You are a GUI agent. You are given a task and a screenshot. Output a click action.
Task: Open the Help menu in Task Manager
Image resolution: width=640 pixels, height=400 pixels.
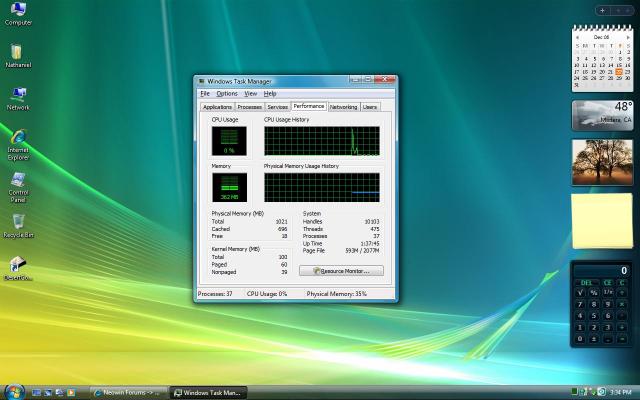pyautogui.click(x=270, y=93)
